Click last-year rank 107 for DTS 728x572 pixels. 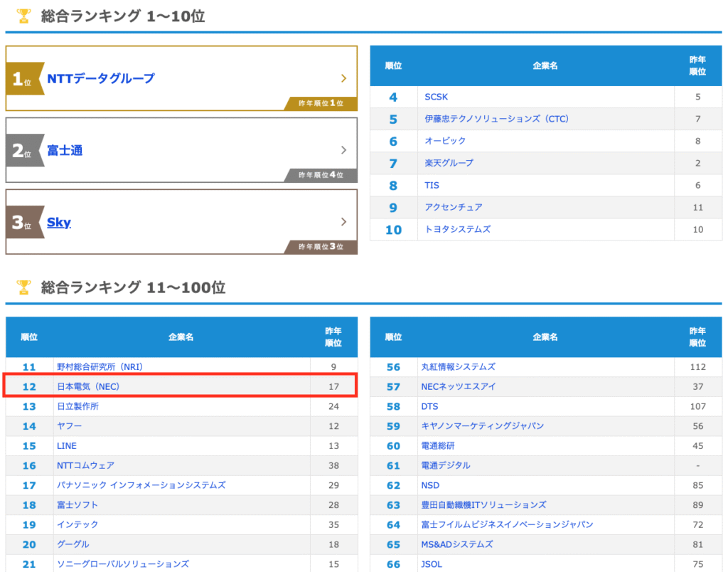coord(698,406)
